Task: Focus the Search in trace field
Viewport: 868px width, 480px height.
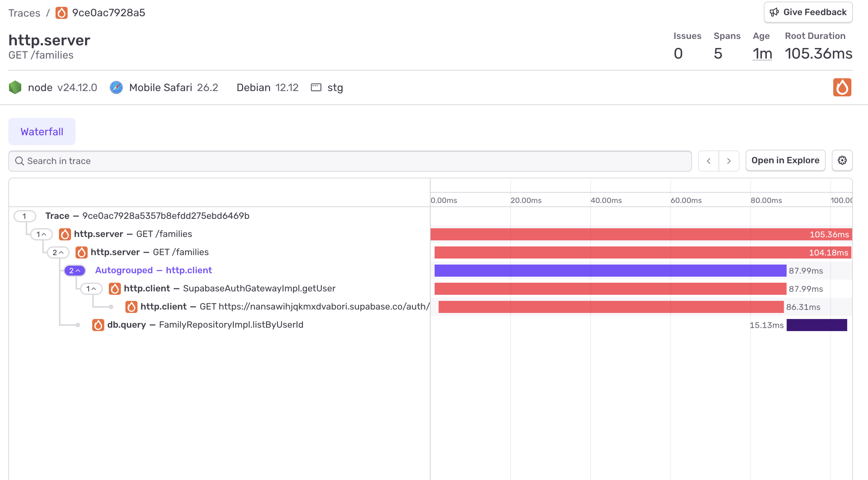Action: [x=350, y=161]
